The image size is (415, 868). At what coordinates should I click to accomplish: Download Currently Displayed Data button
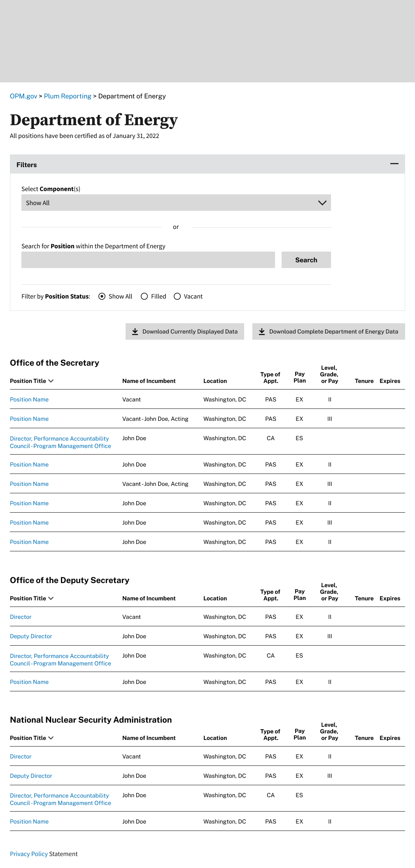pos(185,331)
